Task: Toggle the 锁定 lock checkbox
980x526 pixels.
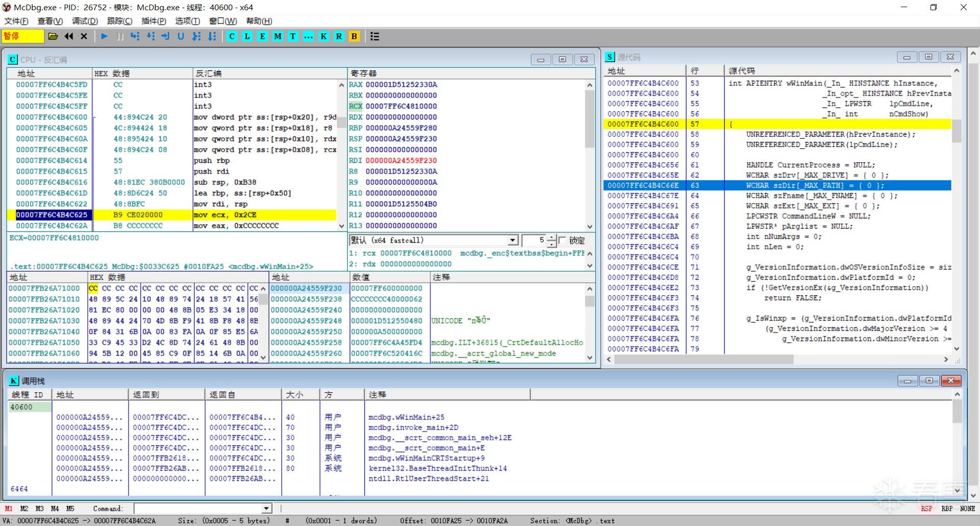Action: coord(562,240)
